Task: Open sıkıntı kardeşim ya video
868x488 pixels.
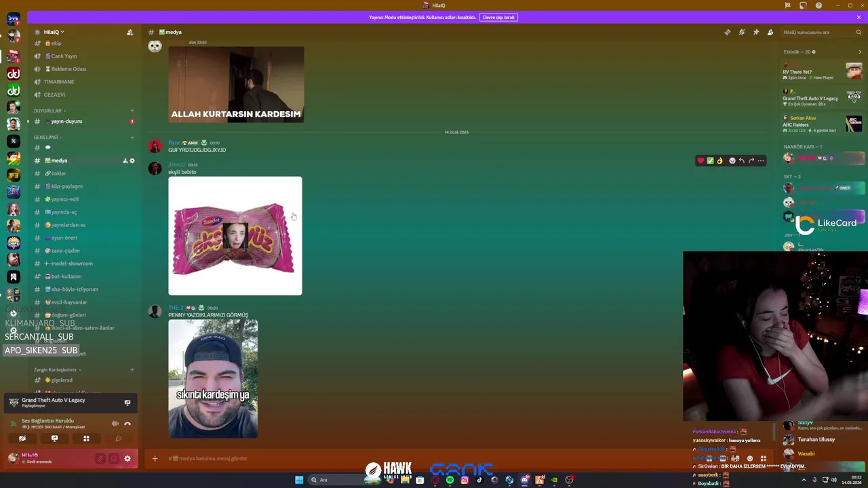Action: click(x=213, y=379)
